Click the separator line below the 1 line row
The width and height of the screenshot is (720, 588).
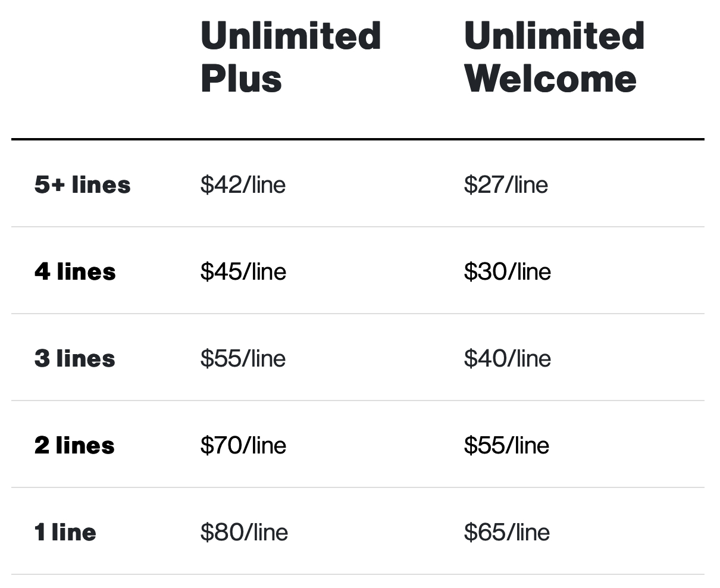357,574
